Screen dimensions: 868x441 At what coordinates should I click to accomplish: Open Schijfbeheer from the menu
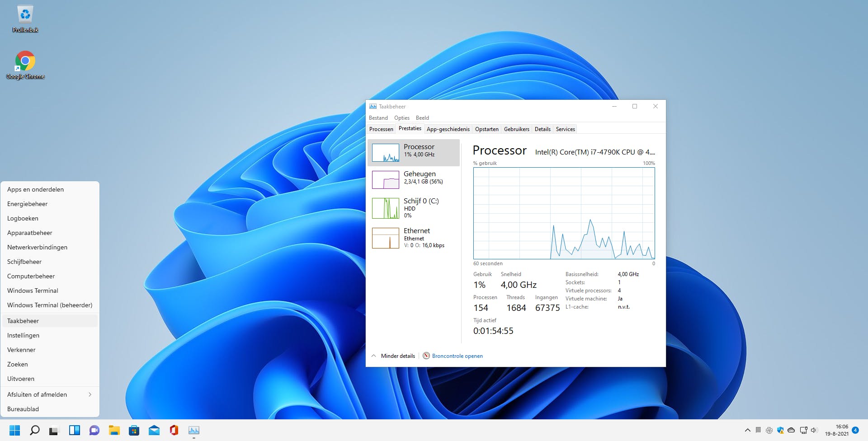(50, 262)
